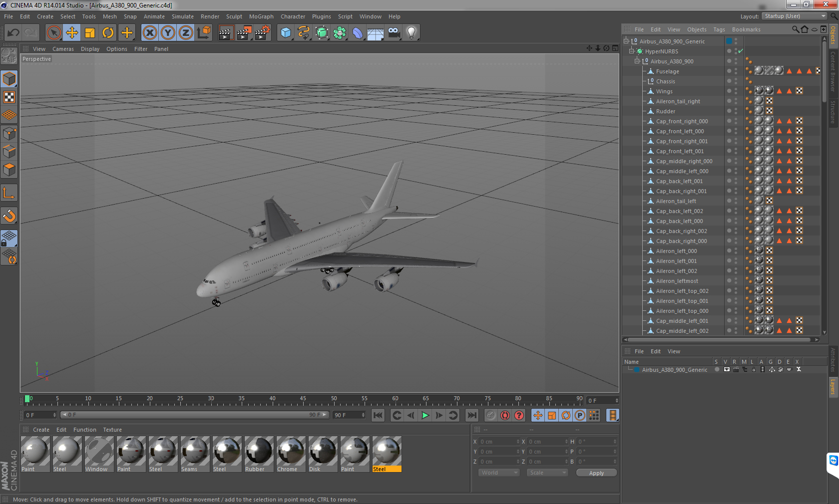
Task: Click the Apply coordinates button
Action: tap(596, 473)
